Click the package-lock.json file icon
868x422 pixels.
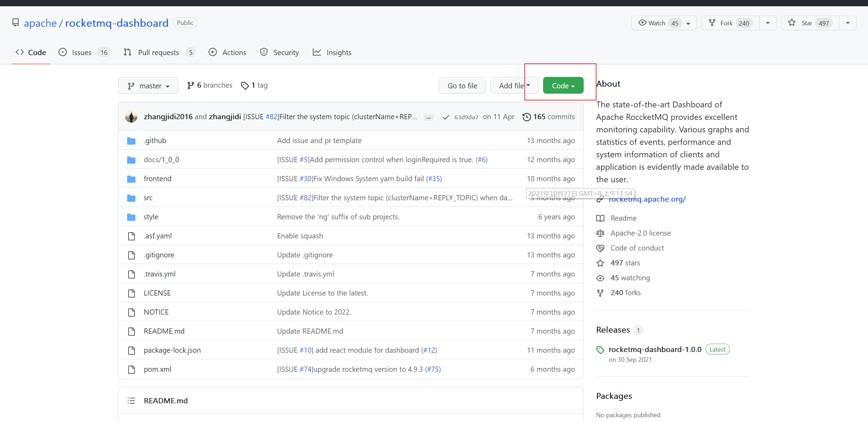coord(131,350)
